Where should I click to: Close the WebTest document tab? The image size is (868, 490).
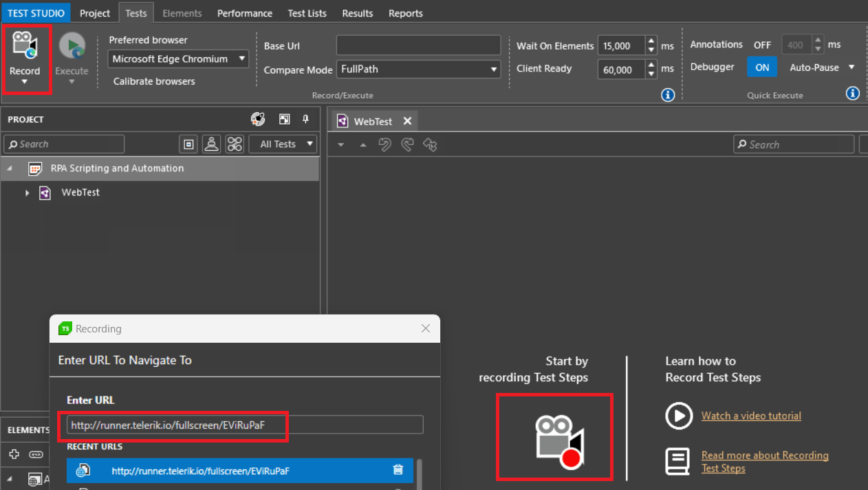(407, 121)
